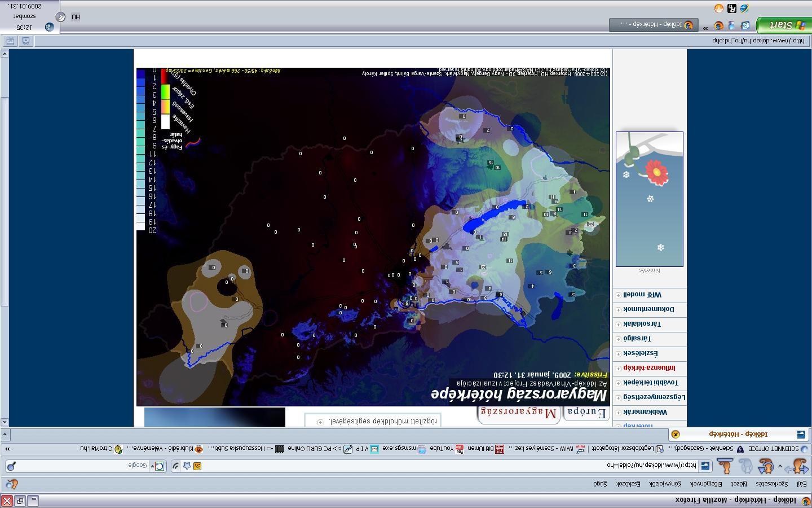
Task: Click the site favicon beside the URL
Action: coord(705,466)
